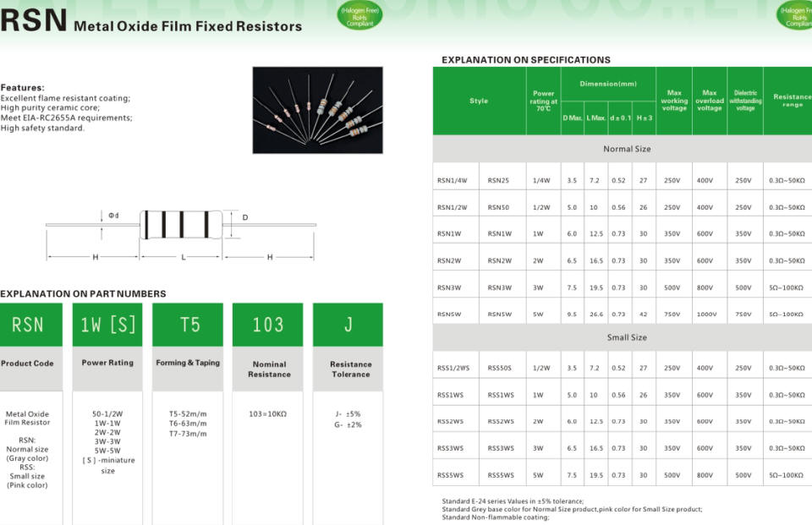Click the 1000V overload value in RSN5W row
812x525 pixels.
[706, 314]
